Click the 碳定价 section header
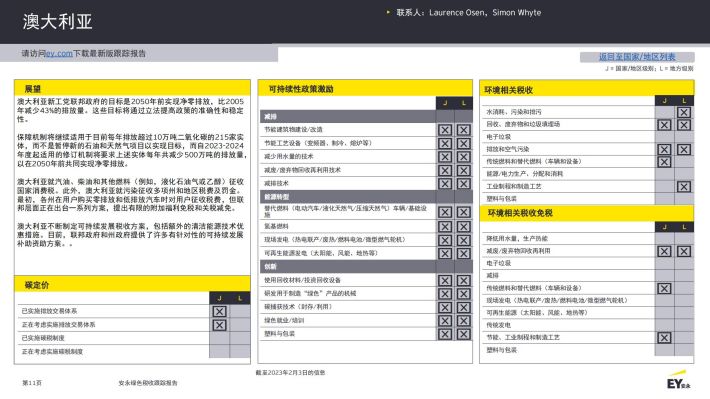The image size is (710, 399). [132, 285]
